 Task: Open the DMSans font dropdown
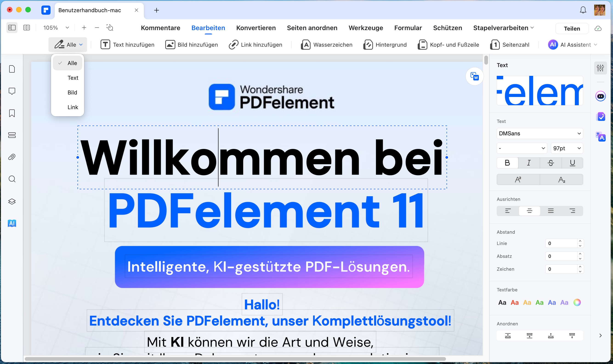tap(540, 134)
